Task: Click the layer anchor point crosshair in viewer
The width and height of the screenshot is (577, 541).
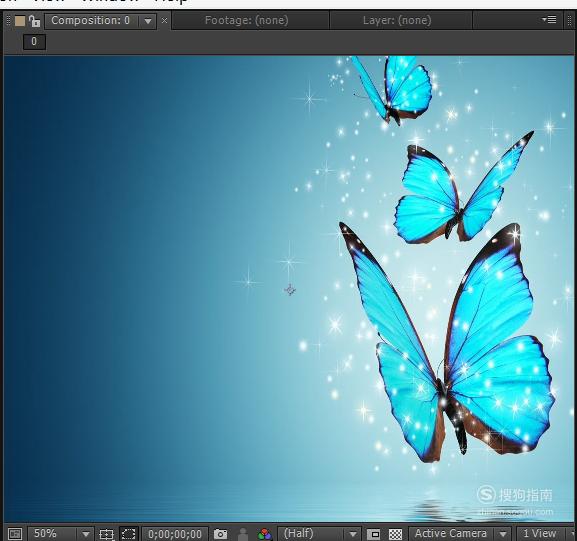Action: (290, 290)
